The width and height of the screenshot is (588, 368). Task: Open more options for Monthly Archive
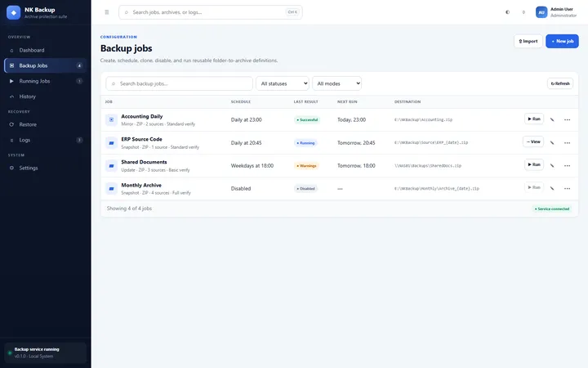(x=567, y=189)
